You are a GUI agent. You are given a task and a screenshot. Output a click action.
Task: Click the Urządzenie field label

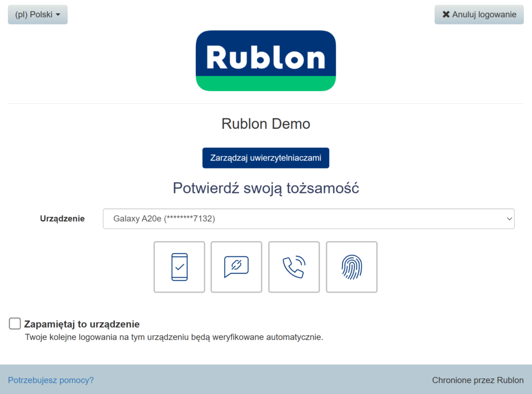[x=62, y=218]
